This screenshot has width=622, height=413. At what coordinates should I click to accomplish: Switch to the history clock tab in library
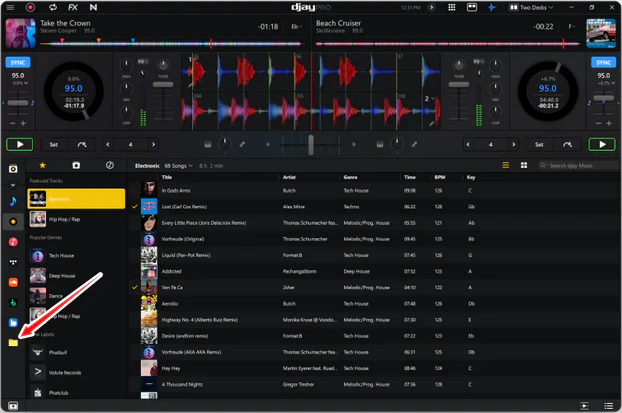[110, 165]
